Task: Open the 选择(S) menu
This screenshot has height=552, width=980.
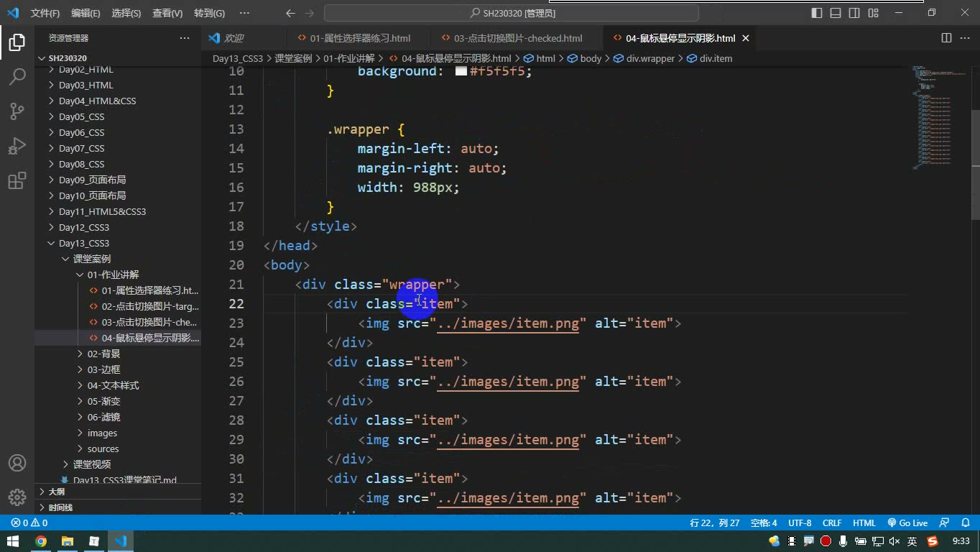Action: (x=126, y=13)
